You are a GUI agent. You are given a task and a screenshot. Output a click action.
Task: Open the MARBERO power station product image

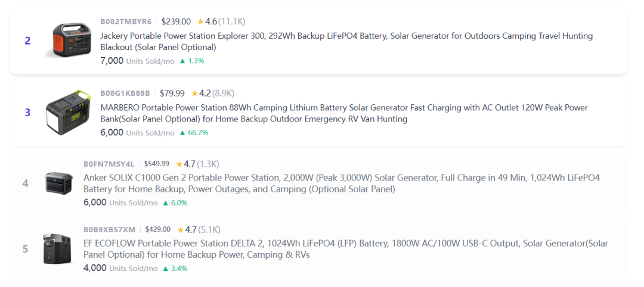tap(68, 112)
